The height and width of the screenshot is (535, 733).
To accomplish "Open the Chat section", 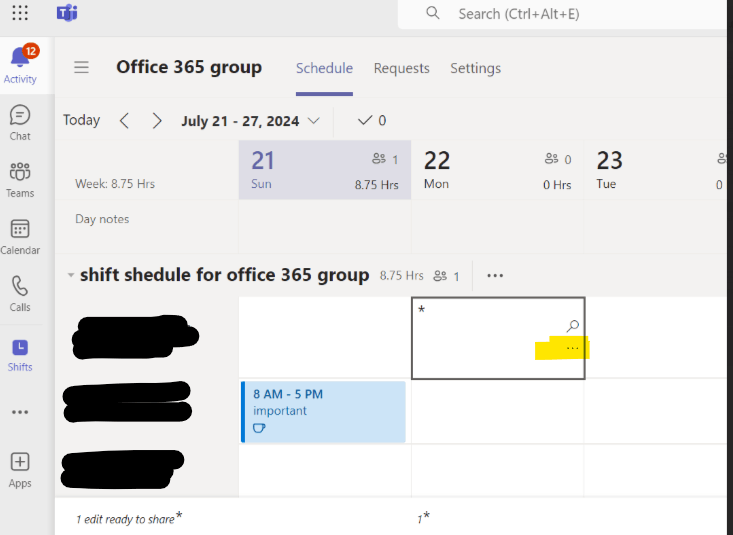I will (20, 123).
